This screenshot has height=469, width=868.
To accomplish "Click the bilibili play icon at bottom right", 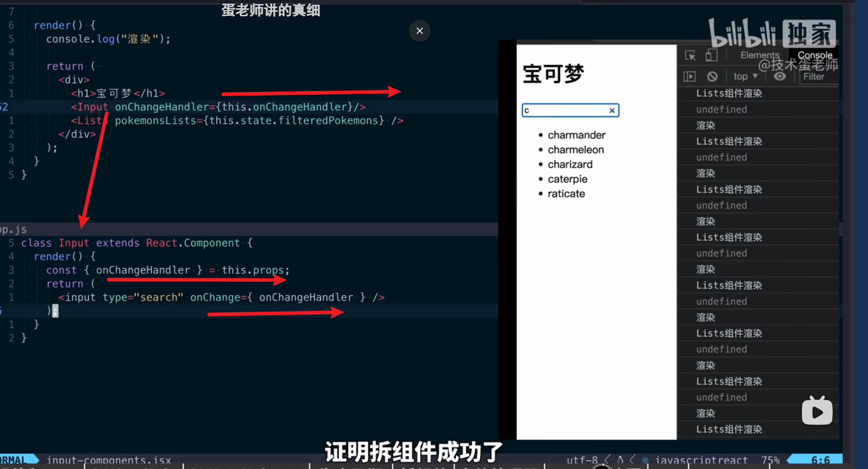I will coord(817,411).
